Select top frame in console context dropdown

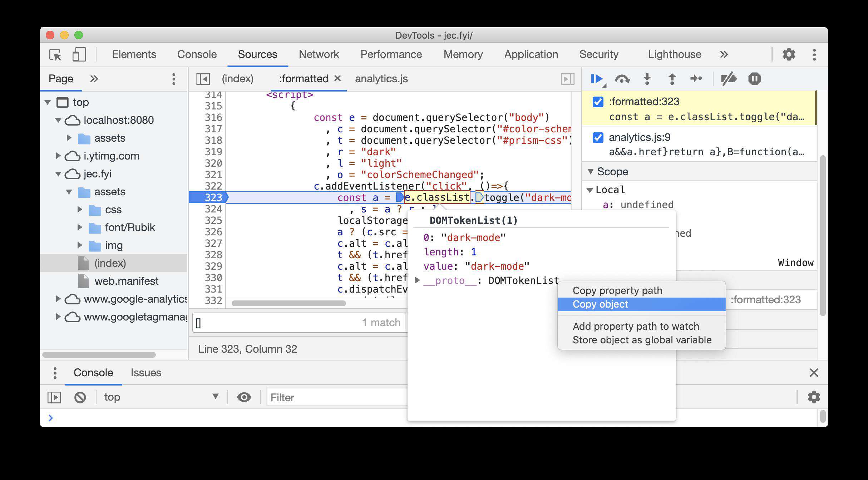(x=159, y=397)
